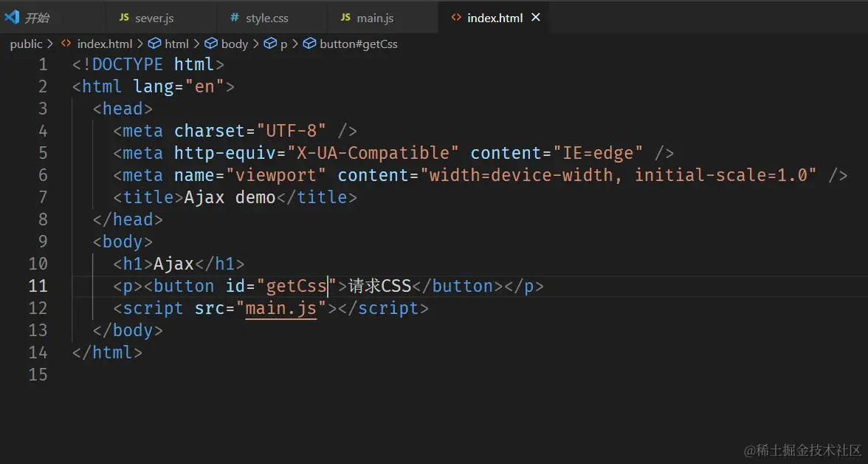Click the "width=device-width, initial-scale=1.0" string
Screen dimensions: 868x464
coord(619,175)
